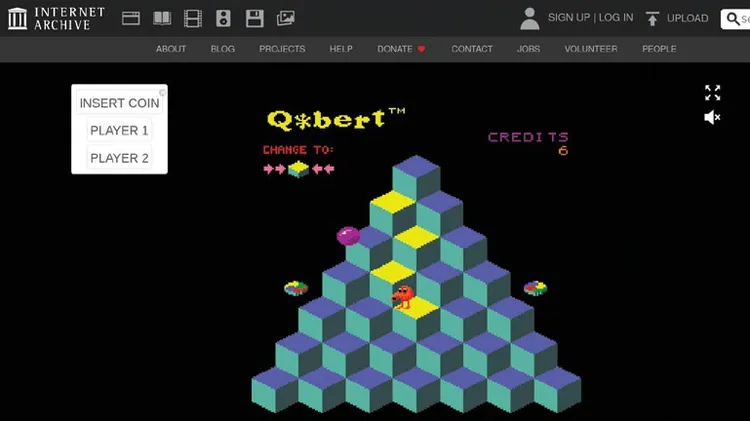Open the Web (Wayback) media icon
This screenshot has width=750, height=421.
point(131,19)
